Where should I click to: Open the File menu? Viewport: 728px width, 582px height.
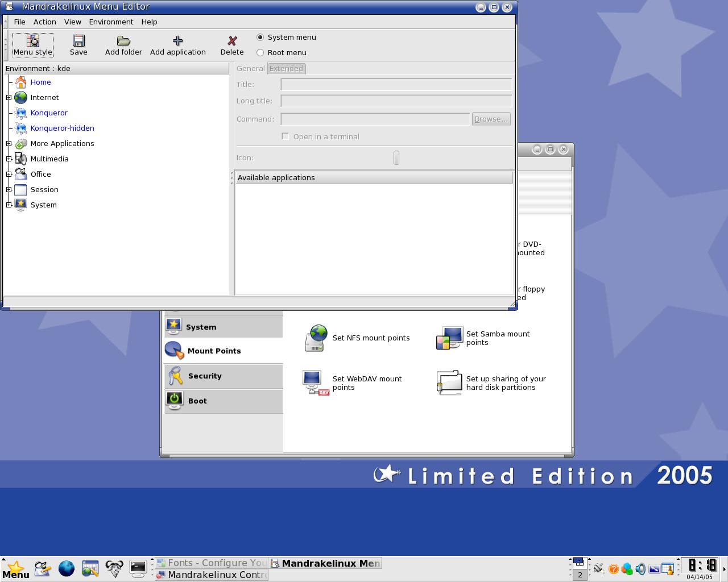19,22
